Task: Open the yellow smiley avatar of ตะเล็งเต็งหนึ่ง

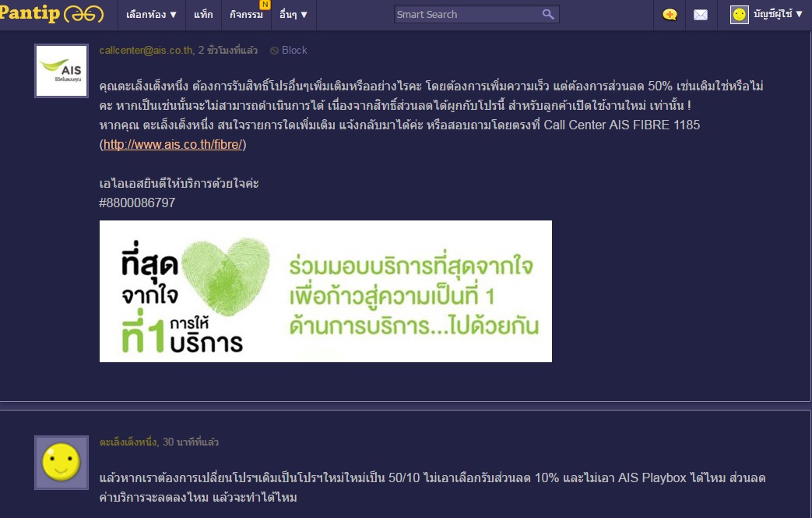Action: [x=61, y=463]
